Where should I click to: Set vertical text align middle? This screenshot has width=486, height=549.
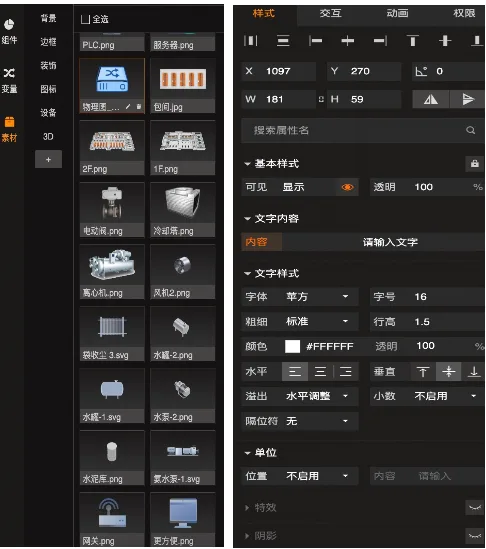[x=449, y=371]
